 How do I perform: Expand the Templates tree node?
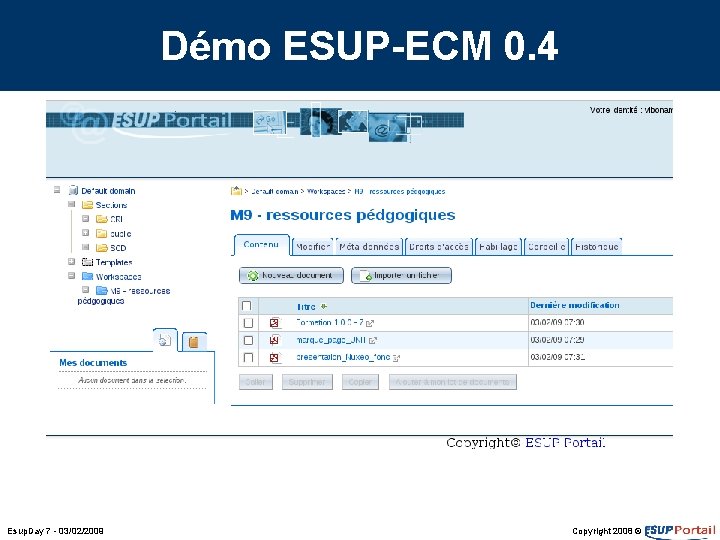click(71, 261)
